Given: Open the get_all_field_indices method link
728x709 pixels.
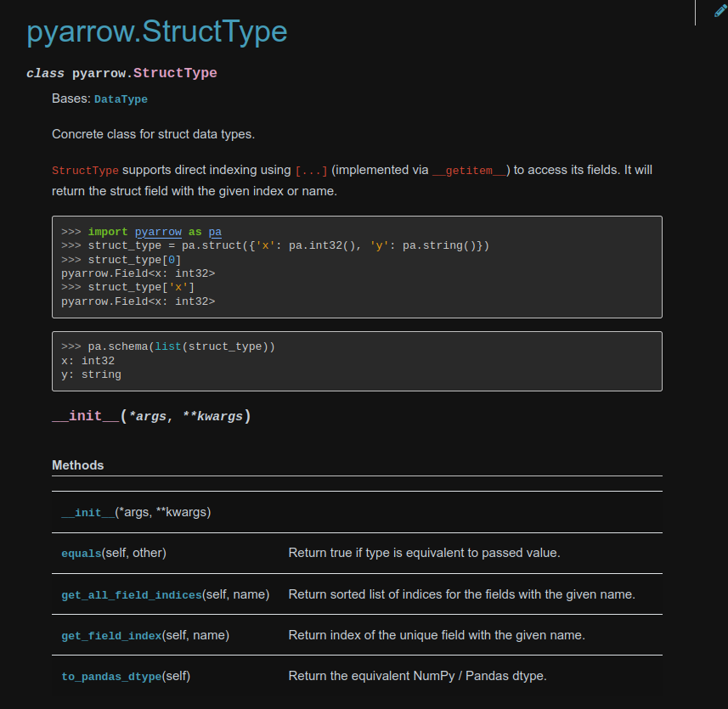Looking at the screenshot, I should point(132,595).
